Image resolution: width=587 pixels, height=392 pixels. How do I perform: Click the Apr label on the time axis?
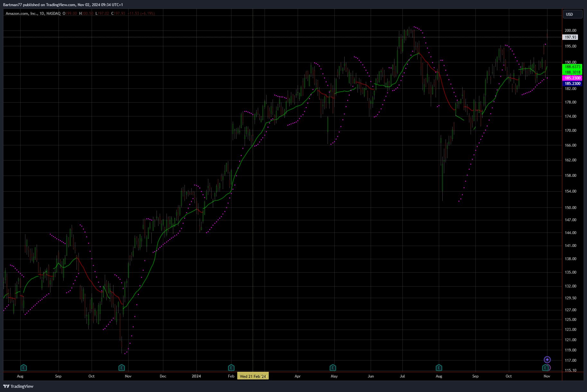(x=298, y=376)
